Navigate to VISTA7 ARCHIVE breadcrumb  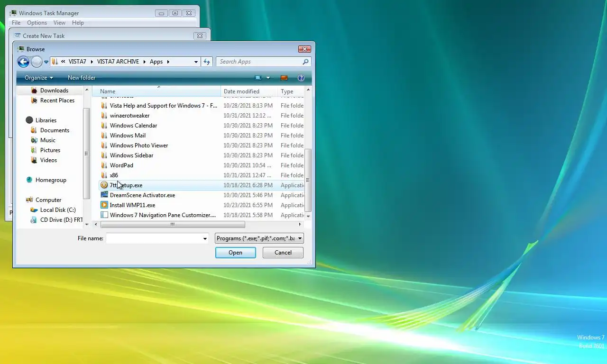click(x=118, y=62)
